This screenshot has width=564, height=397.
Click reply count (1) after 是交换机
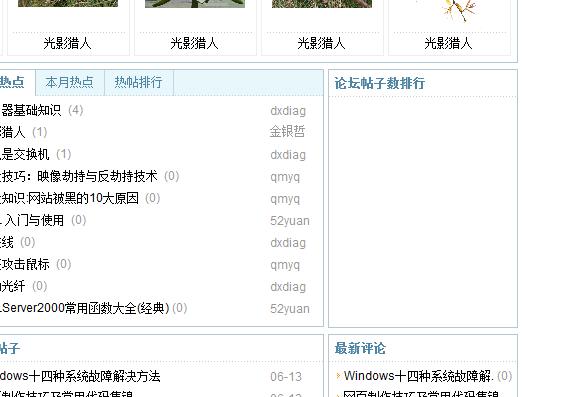[x=64, y=154]
